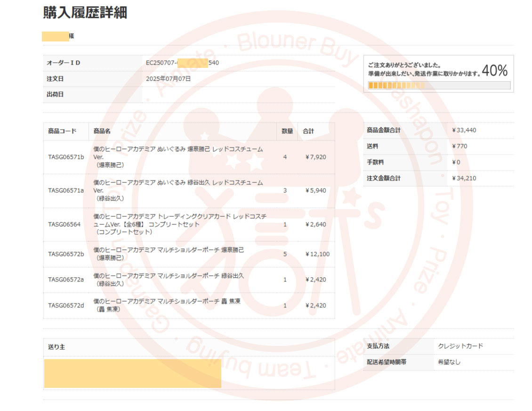Select product code TASG06572d
532x411 pixels.
coord(66,305)
